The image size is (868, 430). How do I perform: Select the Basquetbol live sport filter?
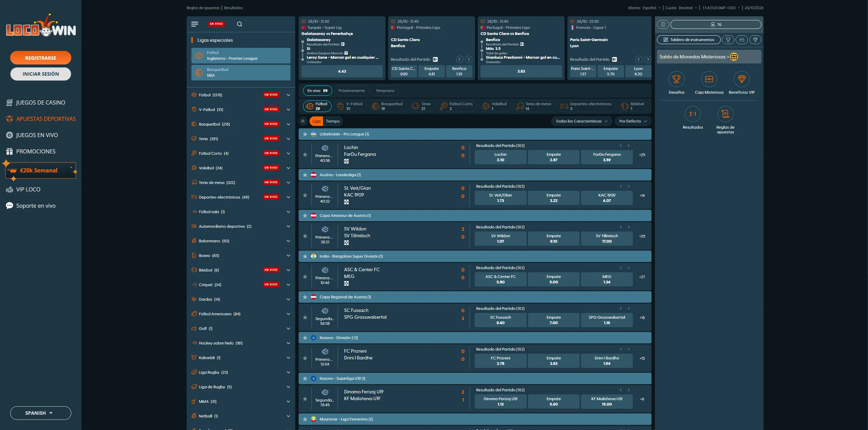tap(388, 106)
